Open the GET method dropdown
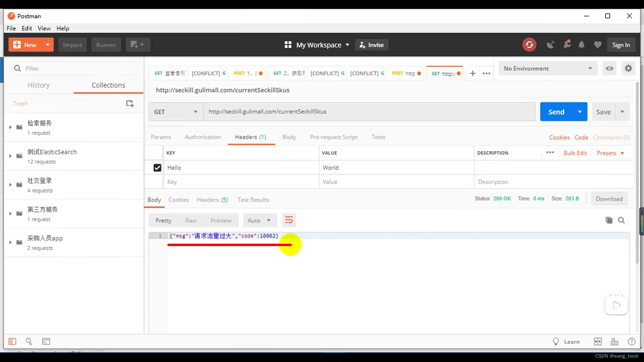This screenshot has height=362, width=644. tap(176, 112)
